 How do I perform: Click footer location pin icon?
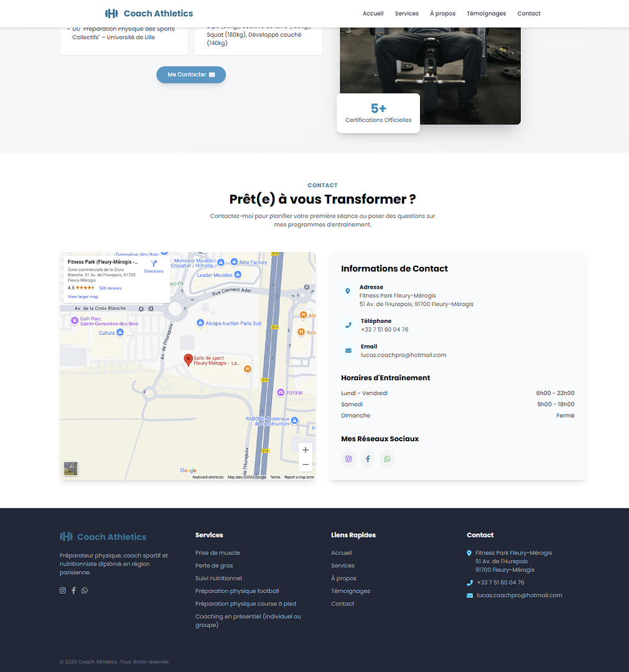(x=469, y=553)
